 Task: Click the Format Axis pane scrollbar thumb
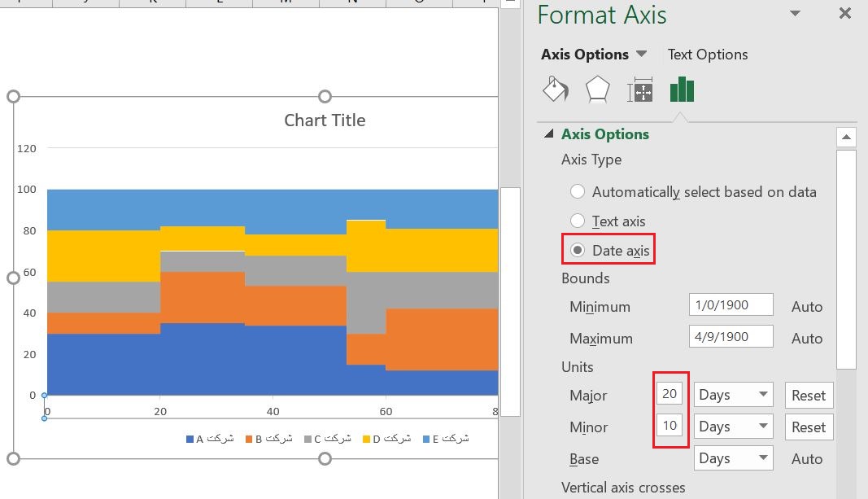point(846,259)
